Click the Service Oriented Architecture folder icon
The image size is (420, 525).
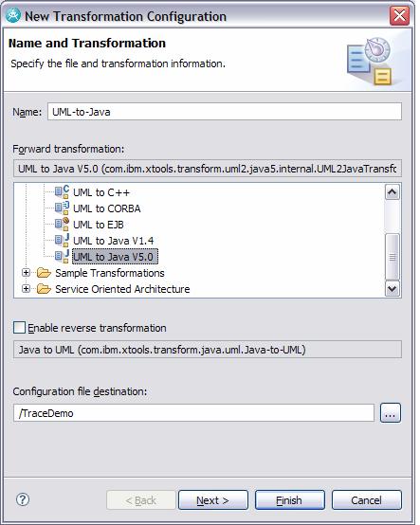[x=44, y=289]
